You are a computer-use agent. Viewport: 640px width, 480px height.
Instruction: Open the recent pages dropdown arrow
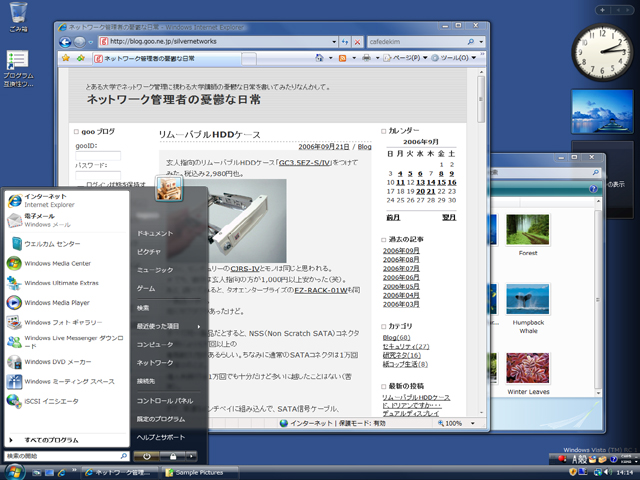coord(91,42)
